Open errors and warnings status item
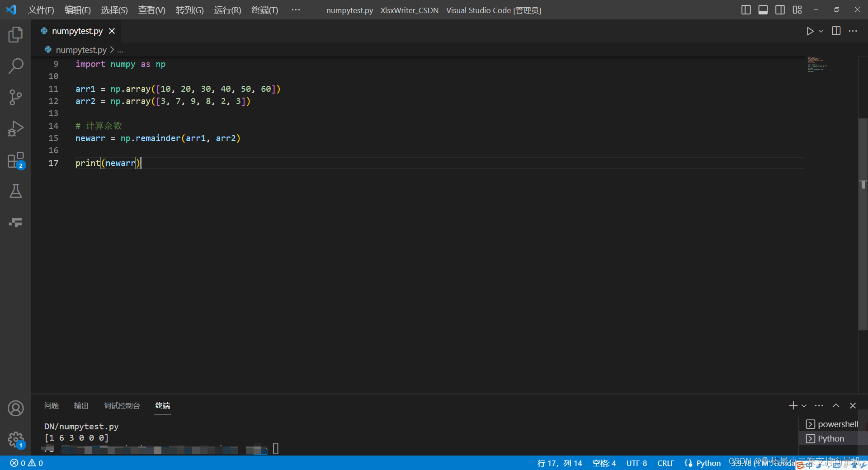The image size is (868, 470). pyautogui.click(x=27, y=463)
